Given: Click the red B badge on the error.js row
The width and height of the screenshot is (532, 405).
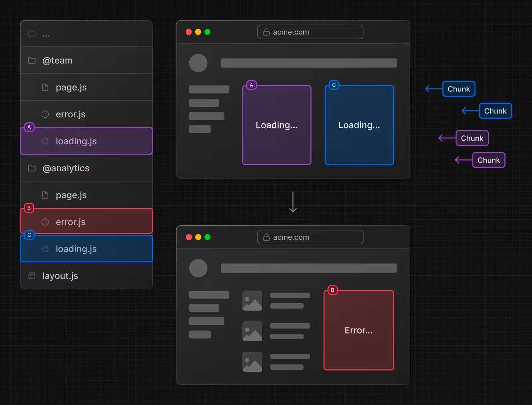Looking at the screenshot, I should coord(29,208).
